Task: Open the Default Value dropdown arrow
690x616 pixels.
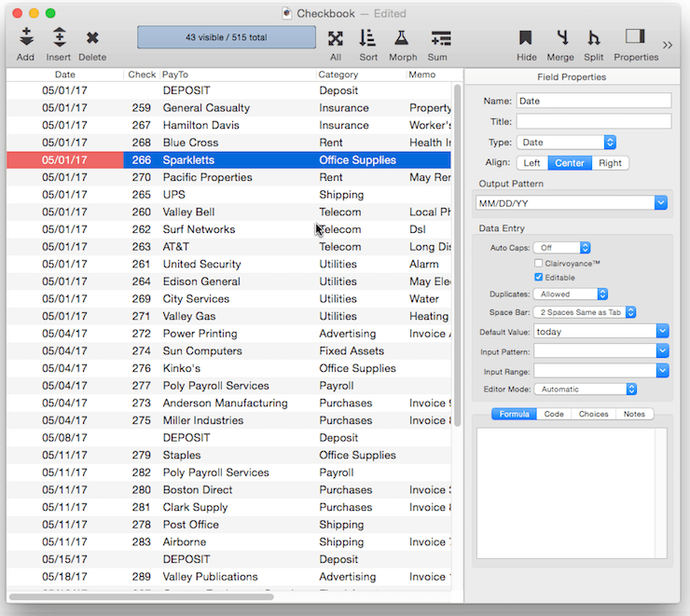Action: tap(662, 331)
